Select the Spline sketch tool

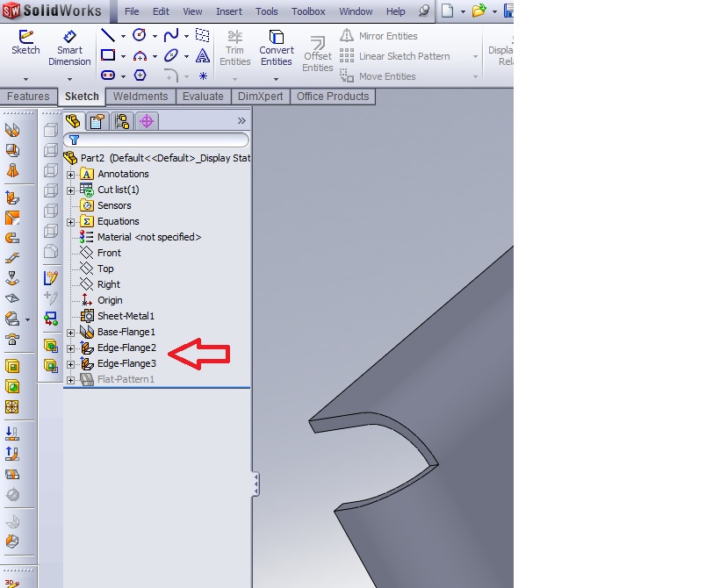point(171,35)
